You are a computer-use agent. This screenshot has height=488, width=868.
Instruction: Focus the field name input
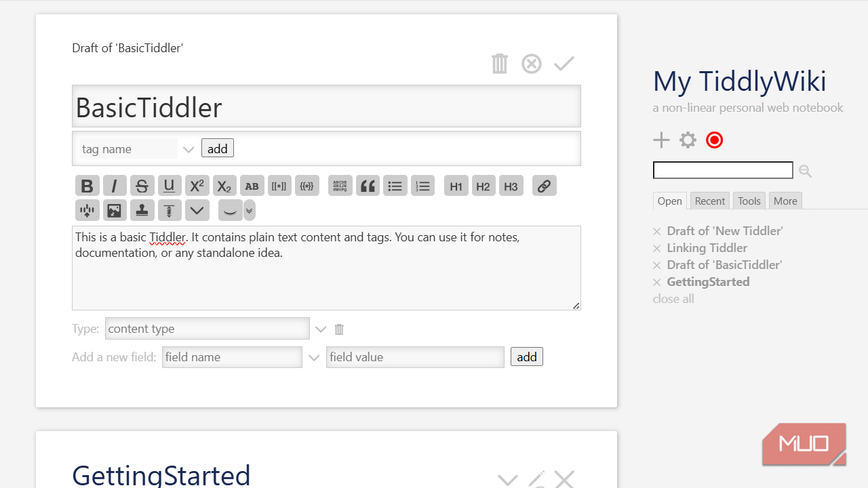tap(232, 357)
